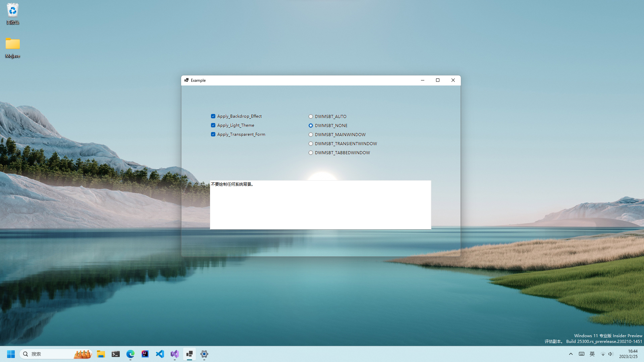Select DWMSBT_AUTO radio button
The image size is (644, 362).
[311, 117]
